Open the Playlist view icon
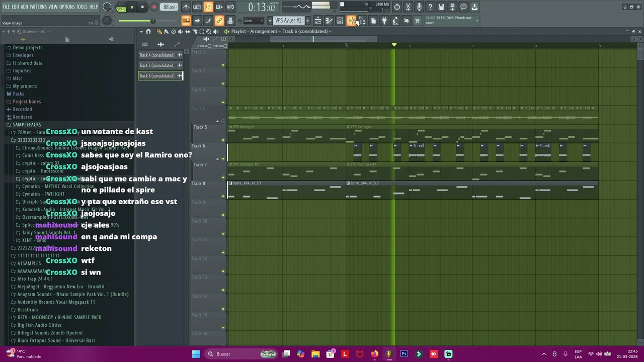 [318, 21]
